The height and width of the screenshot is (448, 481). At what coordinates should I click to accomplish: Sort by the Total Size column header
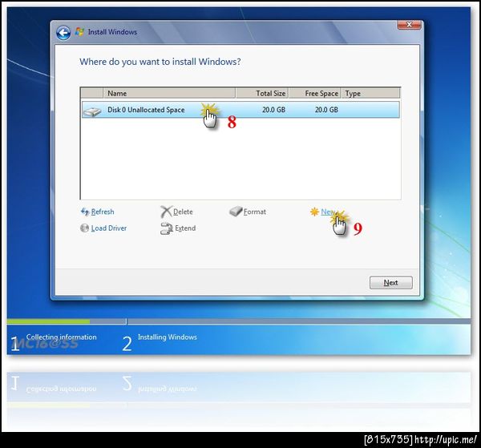[262, 93]
